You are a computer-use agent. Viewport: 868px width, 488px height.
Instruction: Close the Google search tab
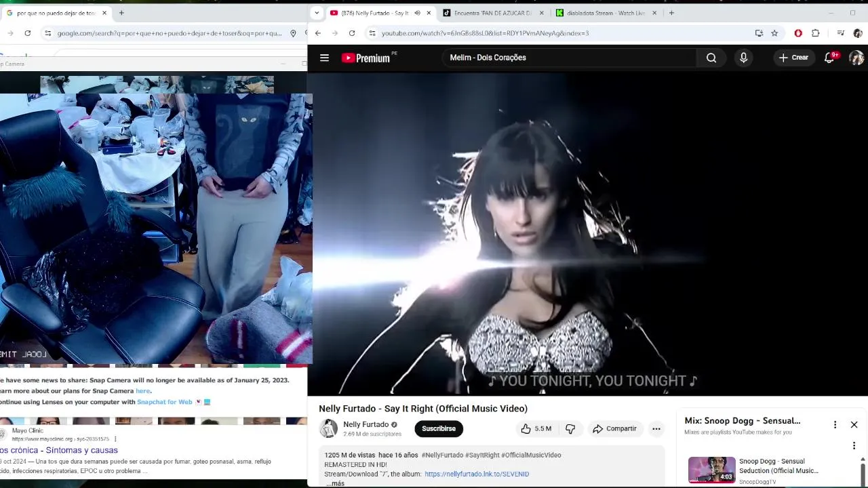click(x=104, y=13)
